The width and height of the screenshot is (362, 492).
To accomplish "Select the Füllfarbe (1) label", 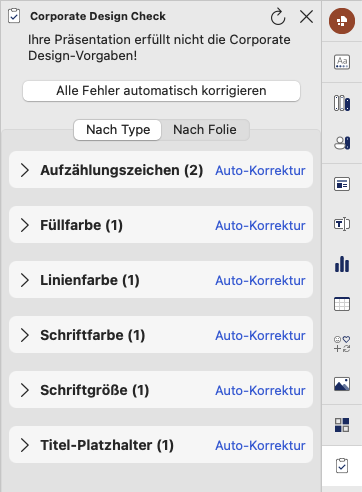I will point(81,225).
